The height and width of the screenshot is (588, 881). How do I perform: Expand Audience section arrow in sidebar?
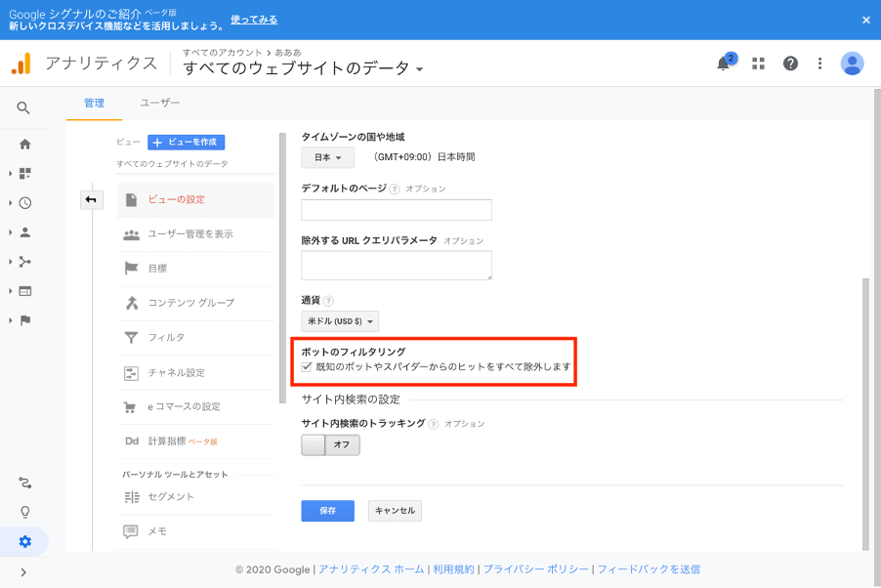click(10, 232)
